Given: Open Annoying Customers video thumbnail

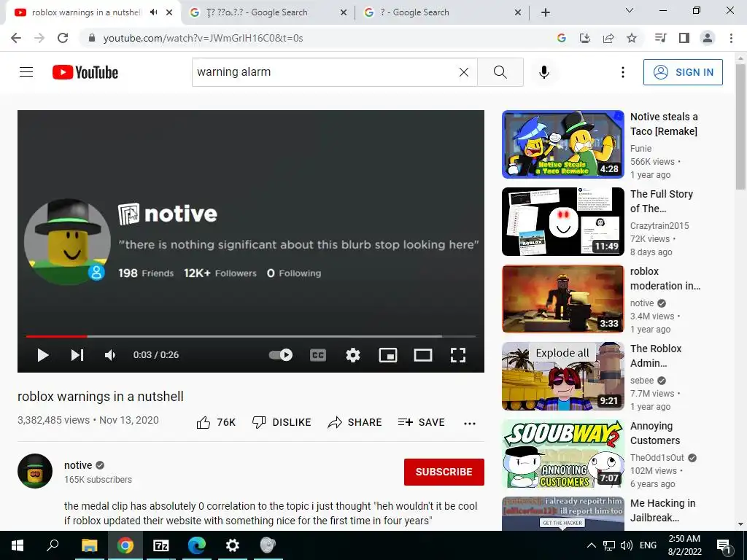Looking at the screenshot, I should click(x=562, y=454).
